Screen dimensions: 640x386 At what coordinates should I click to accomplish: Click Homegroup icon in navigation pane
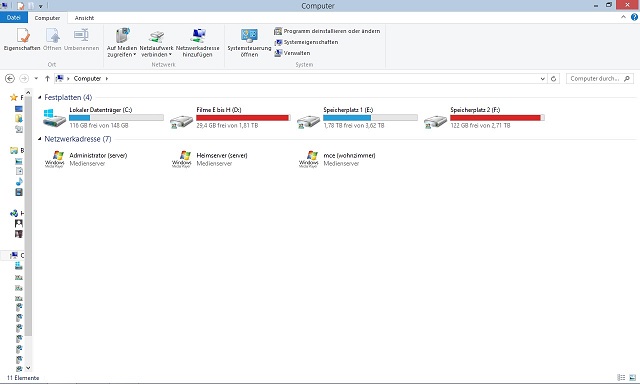[14, 213]
